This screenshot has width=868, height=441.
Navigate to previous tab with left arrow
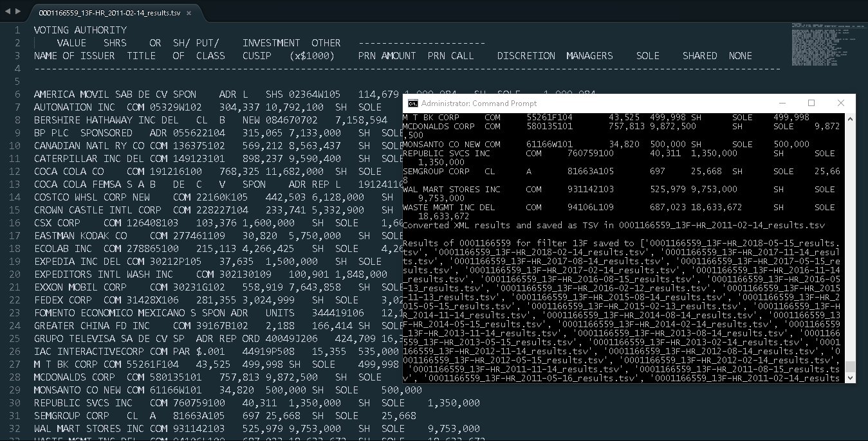coord(7,12)
